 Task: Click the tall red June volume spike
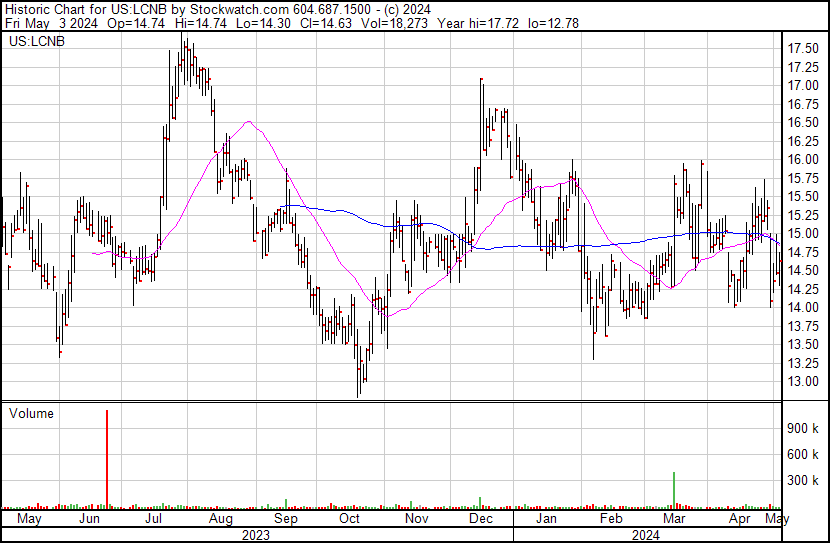107,459
